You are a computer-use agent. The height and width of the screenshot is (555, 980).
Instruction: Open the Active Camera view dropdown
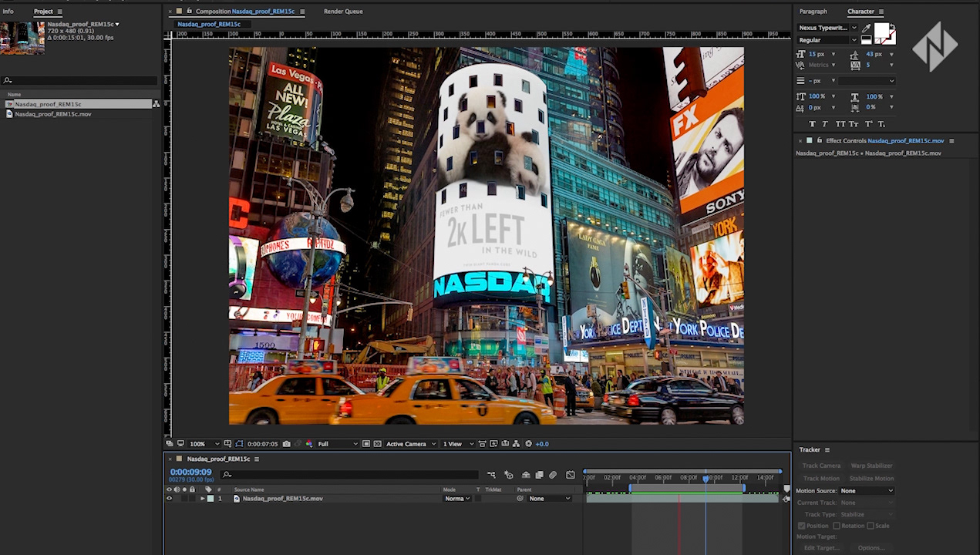click(x=411, y=444)
